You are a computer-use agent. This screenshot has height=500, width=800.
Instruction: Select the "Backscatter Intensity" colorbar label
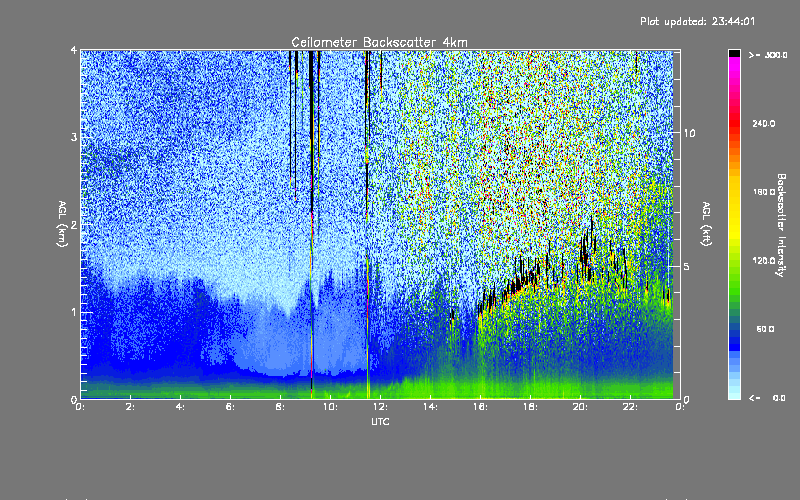tap(781, 225)
